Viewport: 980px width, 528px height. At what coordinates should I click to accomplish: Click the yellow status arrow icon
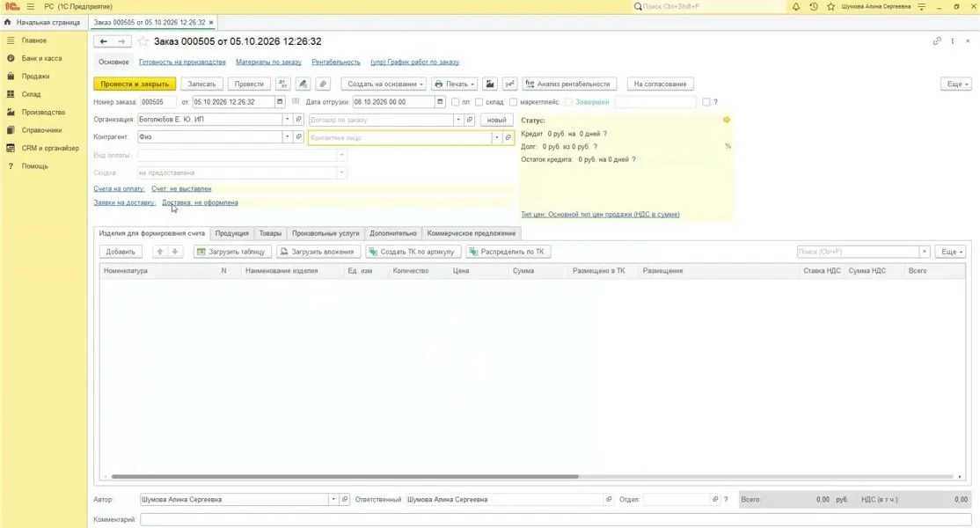(x=727, y=120)
